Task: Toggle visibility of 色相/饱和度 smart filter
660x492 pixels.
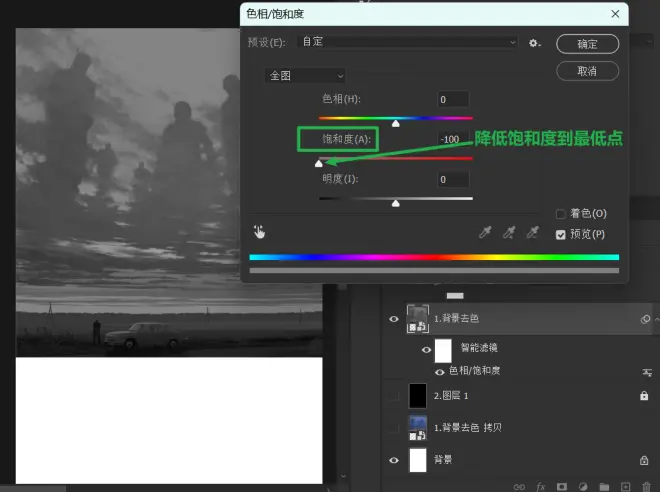Action: (x=439, y=372)
